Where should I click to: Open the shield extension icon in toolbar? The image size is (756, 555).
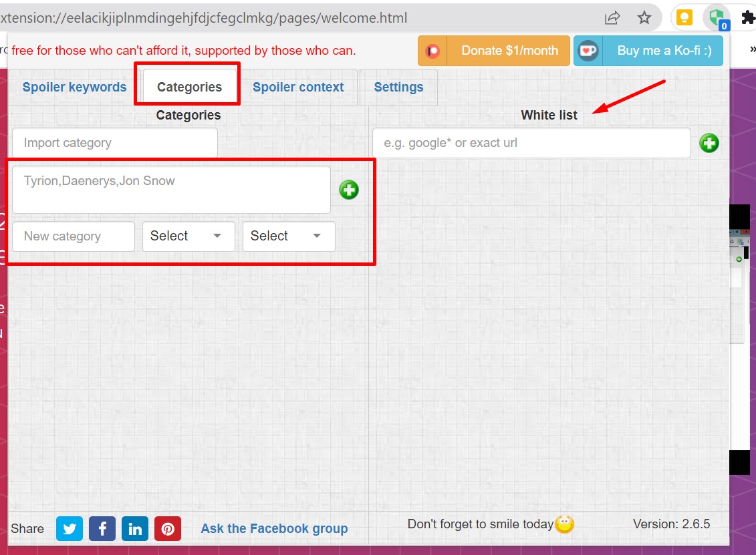point(717,18)
